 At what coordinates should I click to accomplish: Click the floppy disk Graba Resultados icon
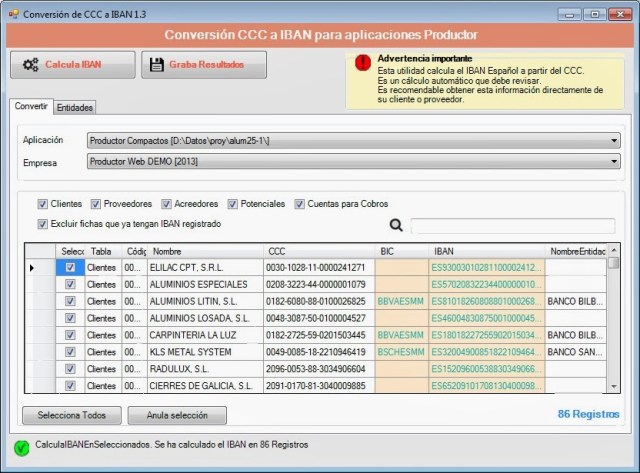pos(156,65)
